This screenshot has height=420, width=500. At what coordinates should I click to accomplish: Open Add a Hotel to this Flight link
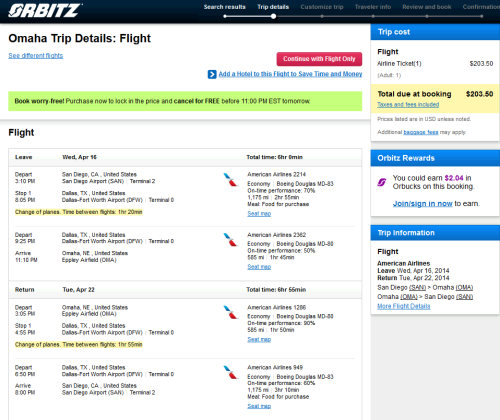(x=290, y=74)
